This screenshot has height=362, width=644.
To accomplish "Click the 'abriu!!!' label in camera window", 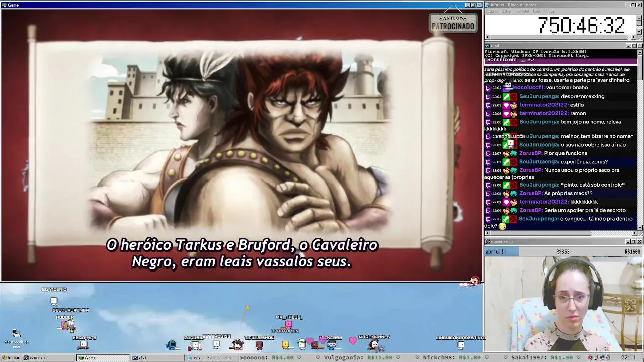I will (x=496, y=252).
